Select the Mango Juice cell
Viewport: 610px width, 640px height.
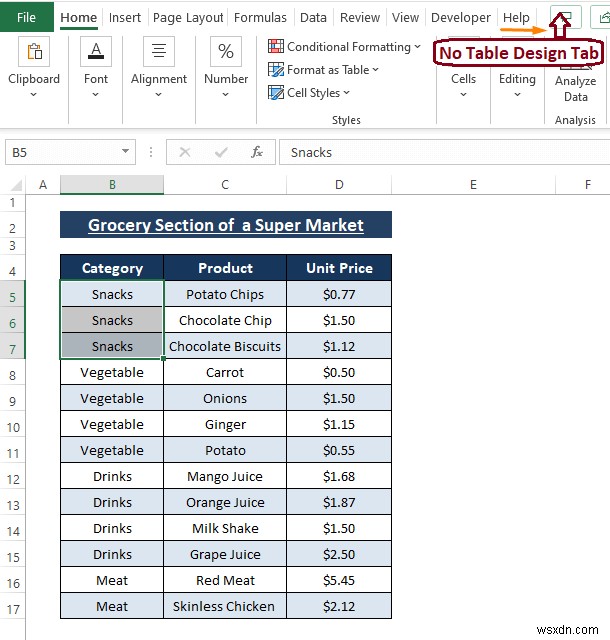tap(225, 476)
